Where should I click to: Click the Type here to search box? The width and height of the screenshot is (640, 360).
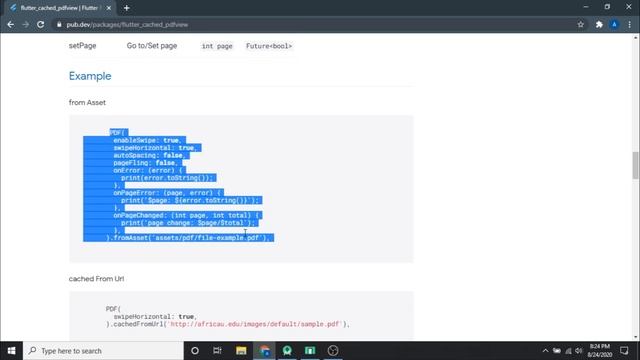click(104, 351)
